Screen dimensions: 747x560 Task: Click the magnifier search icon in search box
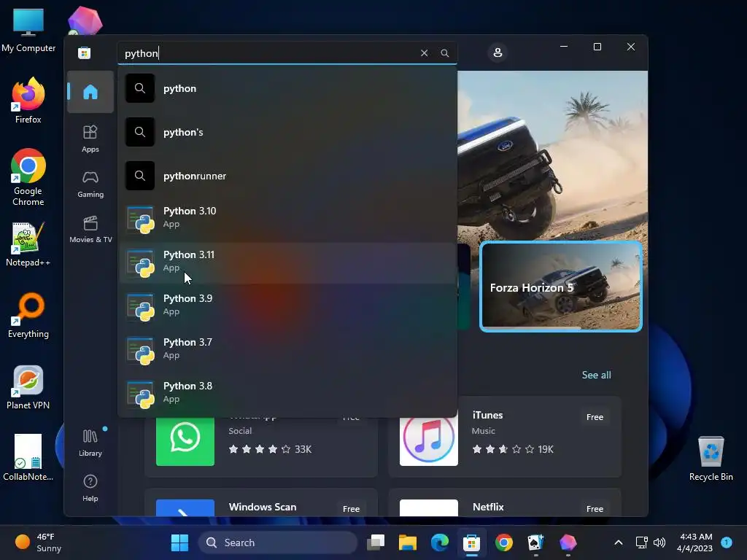(444, 52)
